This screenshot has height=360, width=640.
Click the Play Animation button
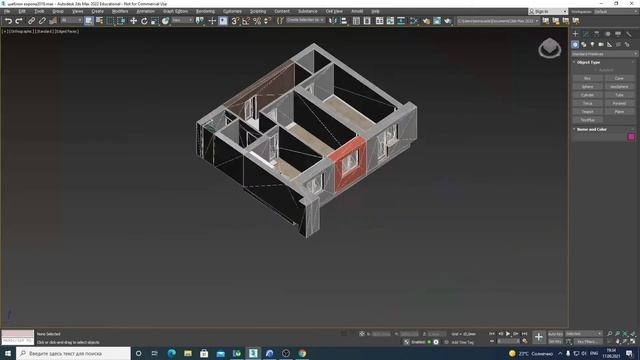point(508,334)
